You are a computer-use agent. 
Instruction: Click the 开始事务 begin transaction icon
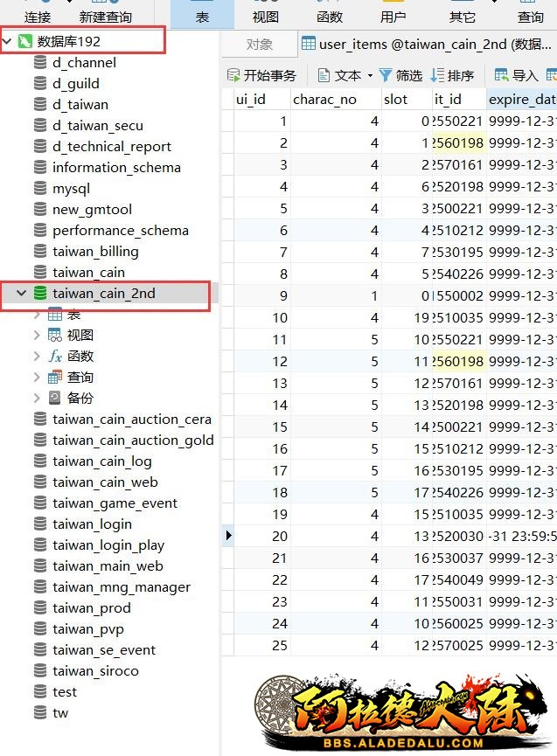pyautogui.click(x=233, y=75)
